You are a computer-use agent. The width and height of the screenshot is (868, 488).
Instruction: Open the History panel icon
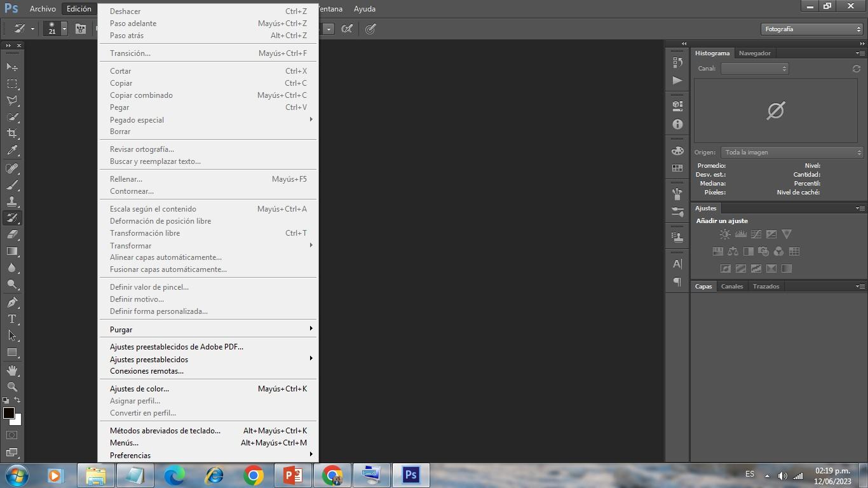pyautogui.click(x=677, y=63)
